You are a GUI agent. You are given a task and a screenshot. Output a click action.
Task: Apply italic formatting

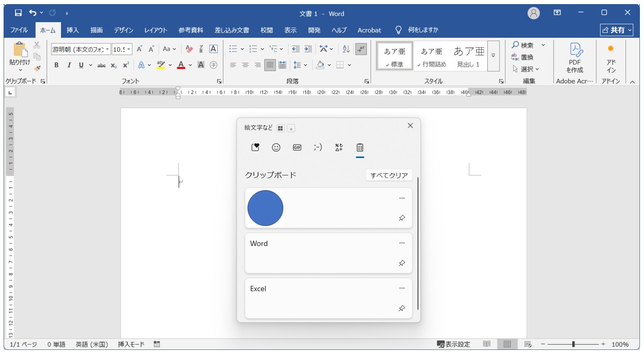pos(68,65)
